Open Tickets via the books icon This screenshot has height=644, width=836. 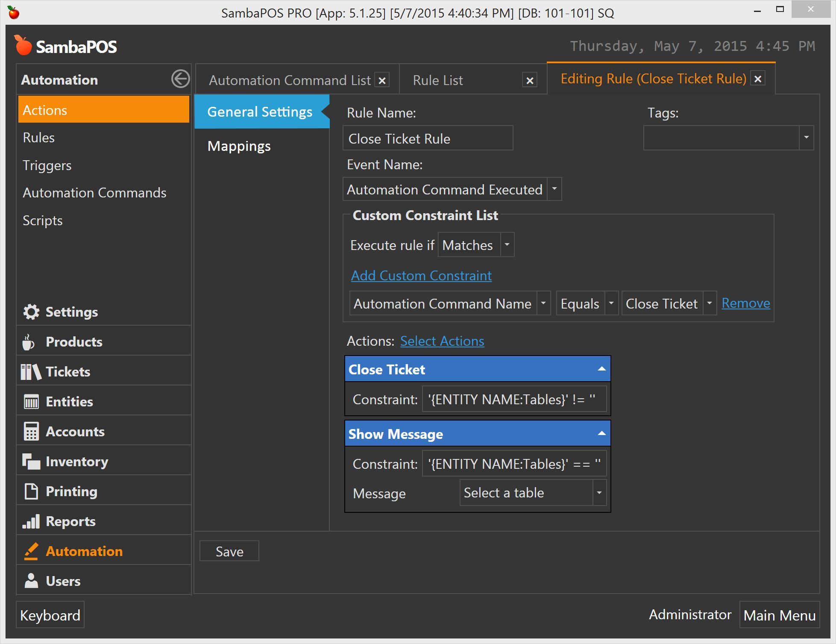point(31,372)
